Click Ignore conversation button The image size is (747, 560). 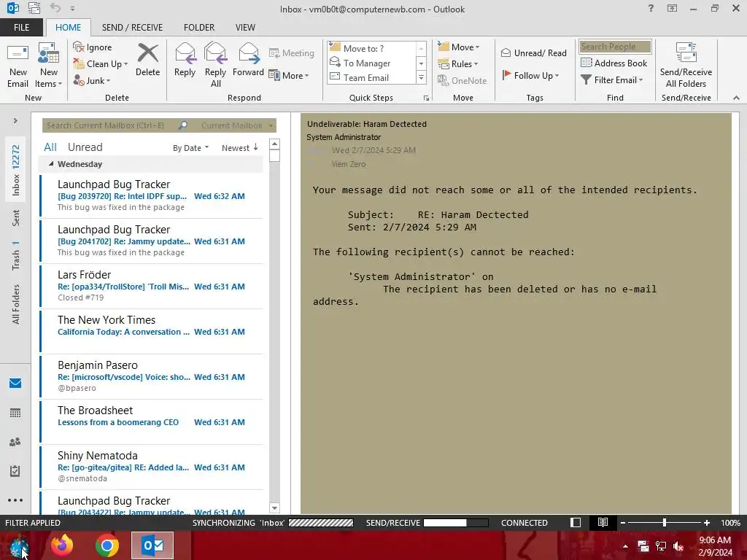tap(93, 47)
